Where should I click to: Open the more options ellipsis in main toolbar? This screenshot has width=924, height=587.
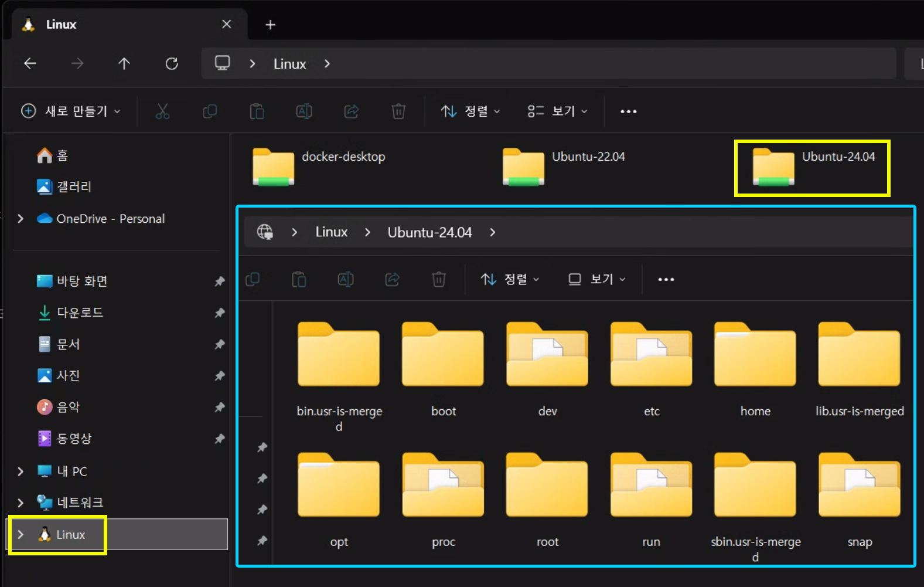[629, 111]
